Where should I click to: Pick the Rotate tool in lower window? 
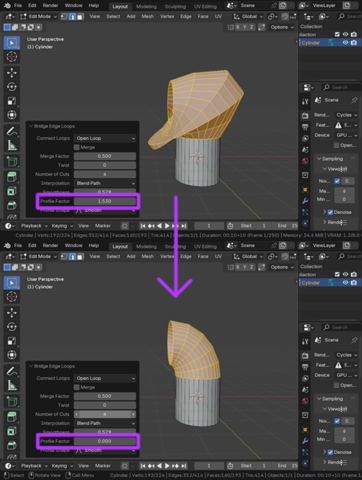(x=12, y=327)
